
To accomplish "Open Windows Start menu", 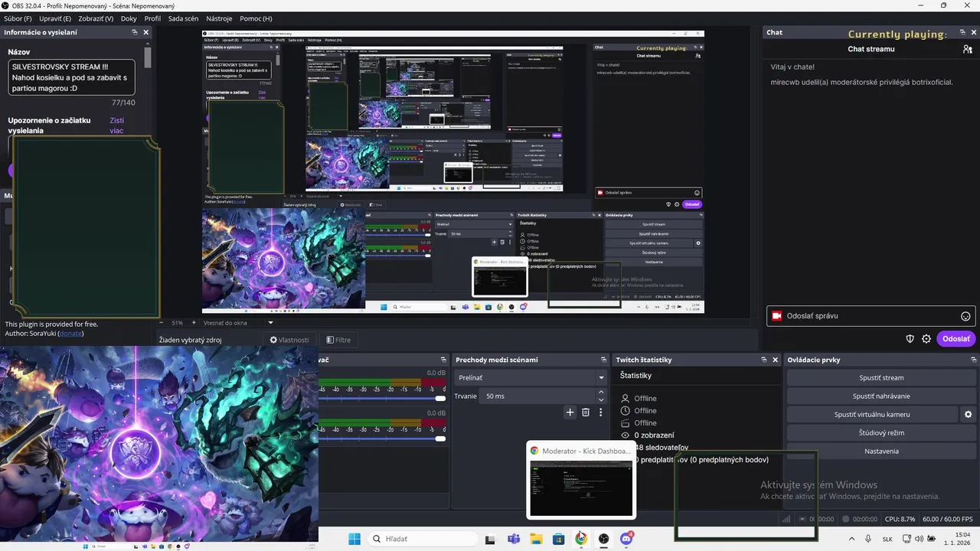I will click(354, 539).
